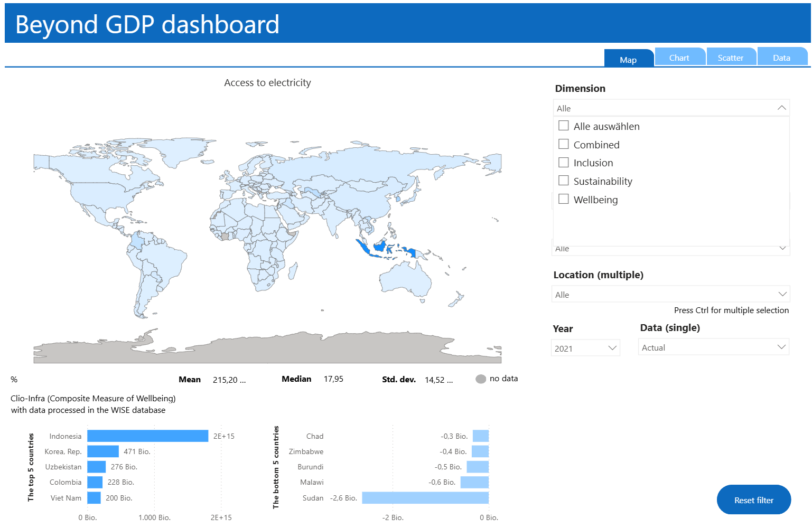812x528 pixels.
Task: Check the Sustainability checkbox
Action: (x=563, y=180)
